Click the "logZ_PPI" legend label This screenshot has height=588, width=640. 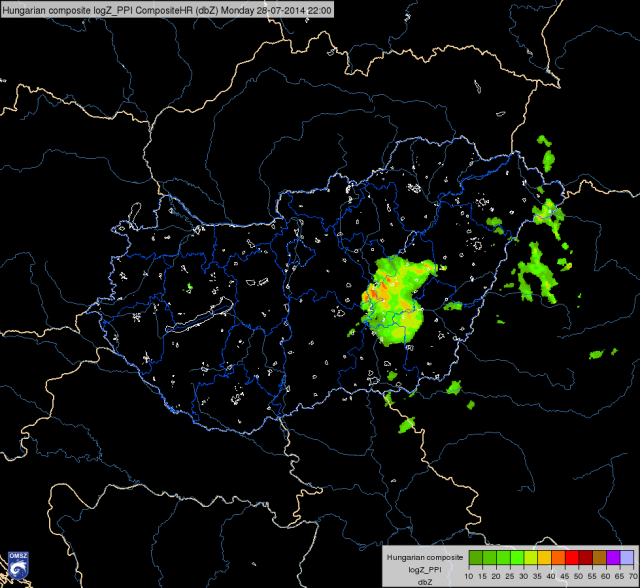coord(425,570)
